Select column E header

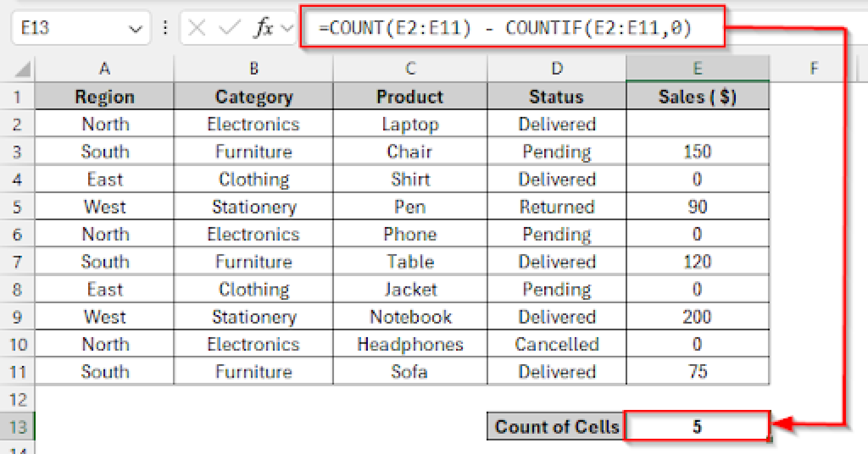pos(697,68)
